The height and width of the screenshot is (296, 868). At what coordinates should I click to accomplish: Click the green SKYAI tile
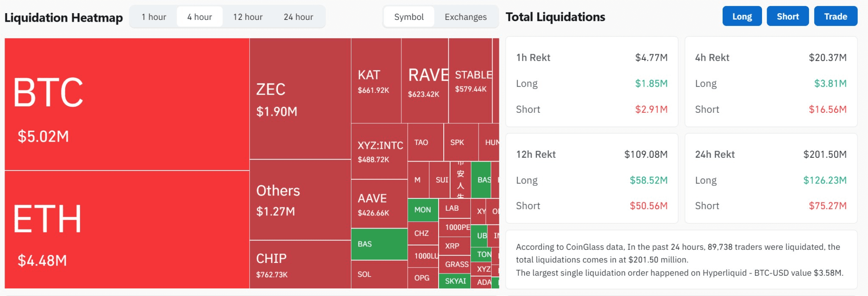(455, 281)
